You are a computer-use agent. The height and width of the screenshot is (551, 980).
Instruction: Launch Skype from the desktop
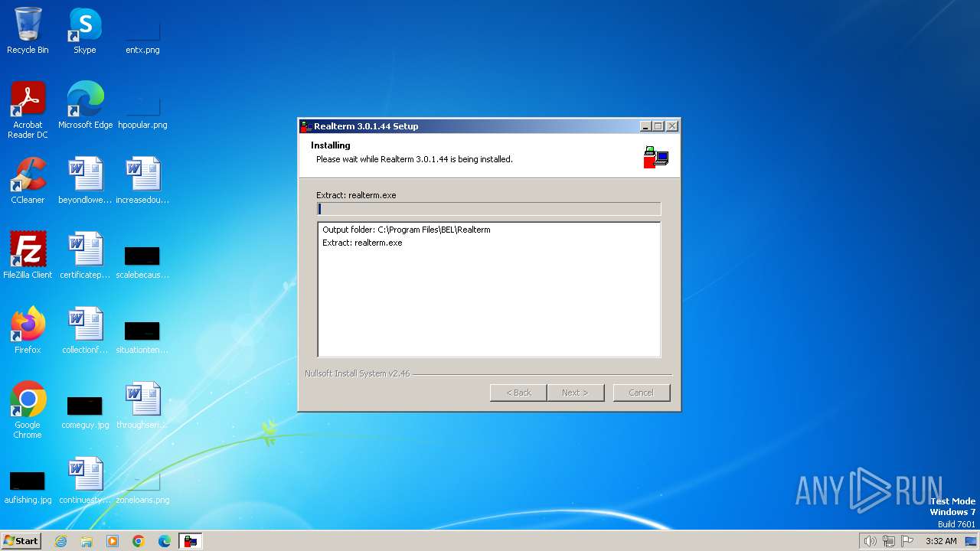click(x=85, y=31)
